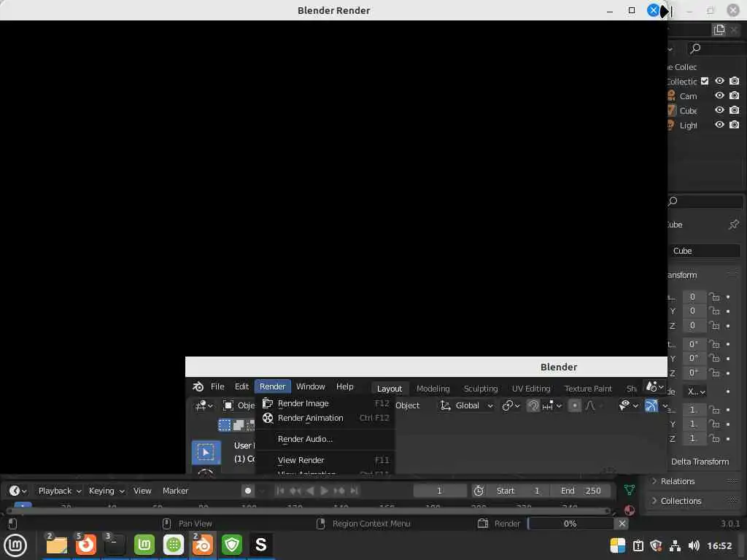The height and width of the screenshot is (560, 747).
Task: Hide Cube in viewport via eye icon
Action: [719, 110]
